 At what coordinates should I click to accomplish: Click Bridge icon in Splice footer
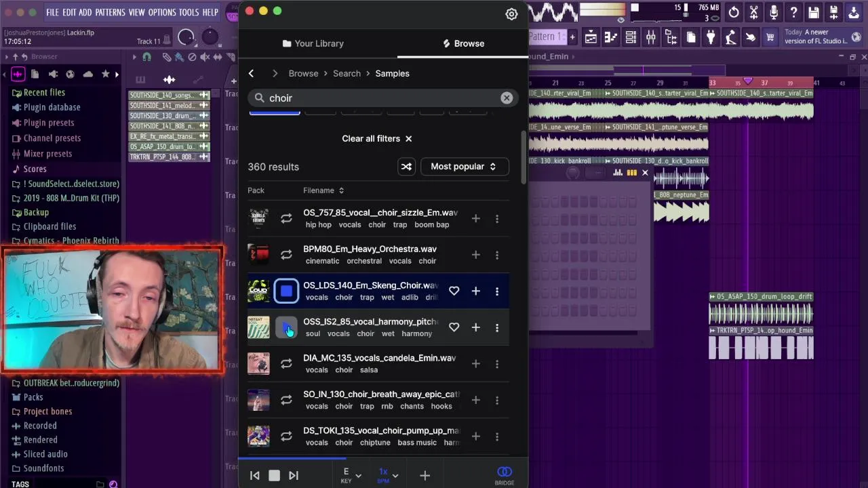pos(504,475)
